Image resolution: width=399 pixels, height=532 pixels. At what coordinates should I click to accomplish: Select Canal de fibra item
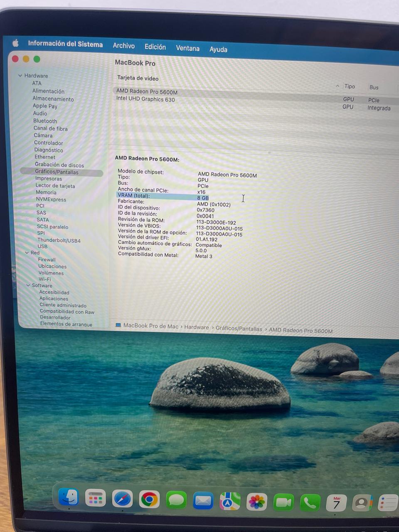click(x=51, y=128)
